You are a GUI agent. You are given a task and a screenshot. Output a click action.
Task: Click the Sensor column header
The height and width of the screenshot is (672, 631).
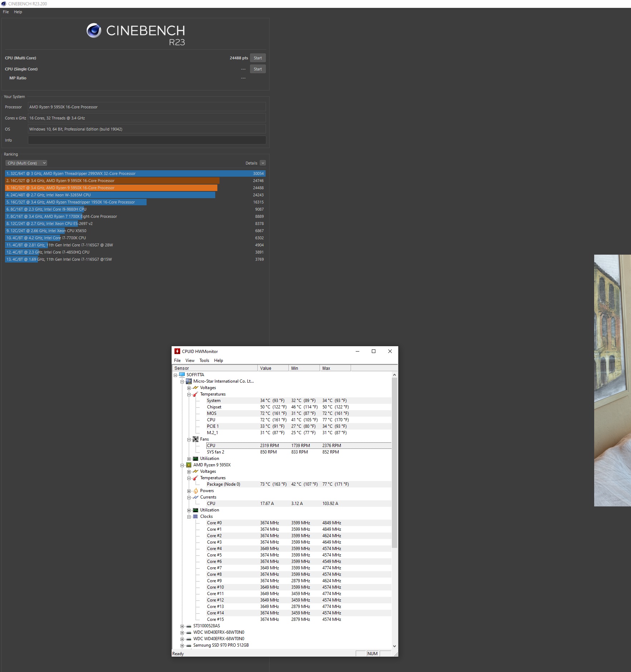tap(215, 368)
